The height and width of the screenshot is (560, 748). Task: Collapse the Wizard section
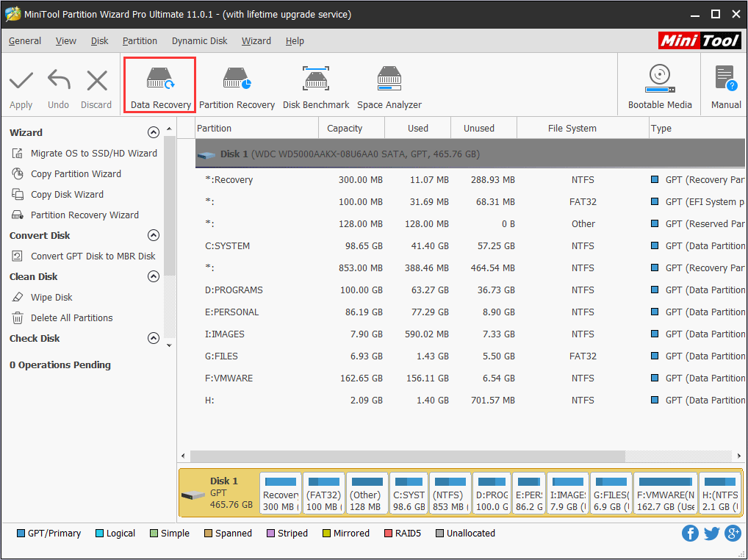tap(154, 133)
